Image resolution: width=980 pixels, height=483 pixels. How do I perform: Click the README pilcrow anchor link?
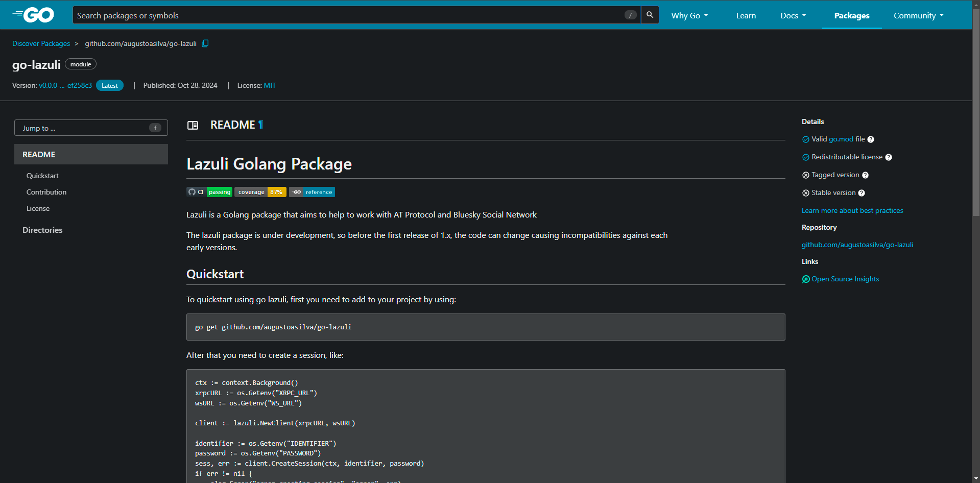pos(260,125)
